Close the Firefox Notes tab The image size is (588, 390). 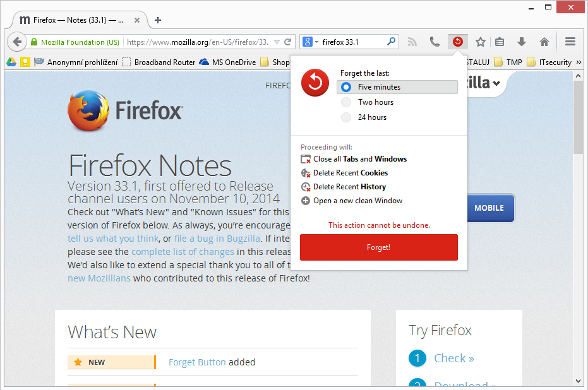[x=137, y=20]
